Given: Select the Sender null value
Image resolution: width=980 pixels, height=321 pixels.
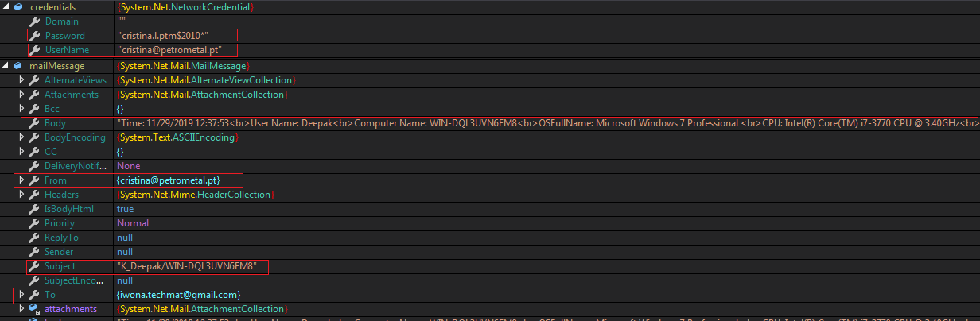Looking at the screenshot, I should pos(125,252).
